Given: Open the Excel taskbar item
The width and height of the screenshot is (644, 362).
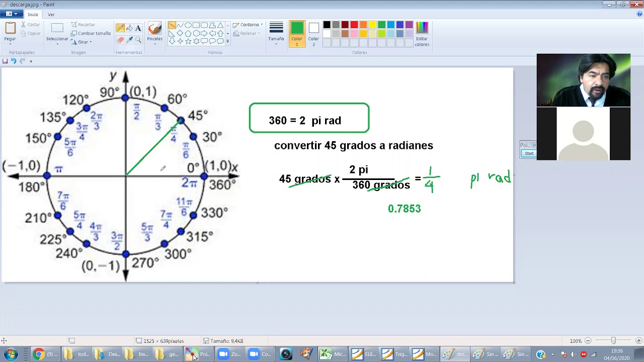Looking at the screenshot, I should (332, 354).
